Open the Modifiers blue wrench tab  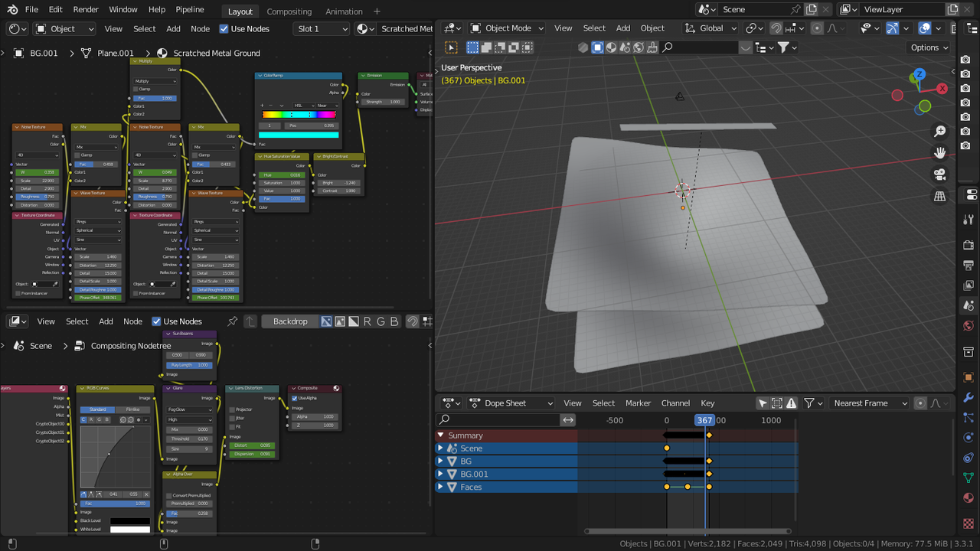[969, 398]
